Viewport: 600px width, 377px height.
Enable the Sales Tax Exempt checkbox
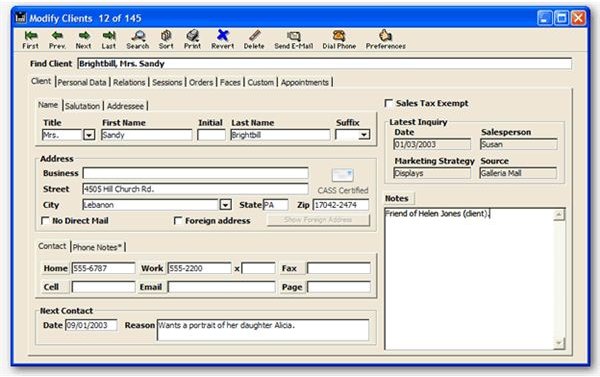point(389,103)
